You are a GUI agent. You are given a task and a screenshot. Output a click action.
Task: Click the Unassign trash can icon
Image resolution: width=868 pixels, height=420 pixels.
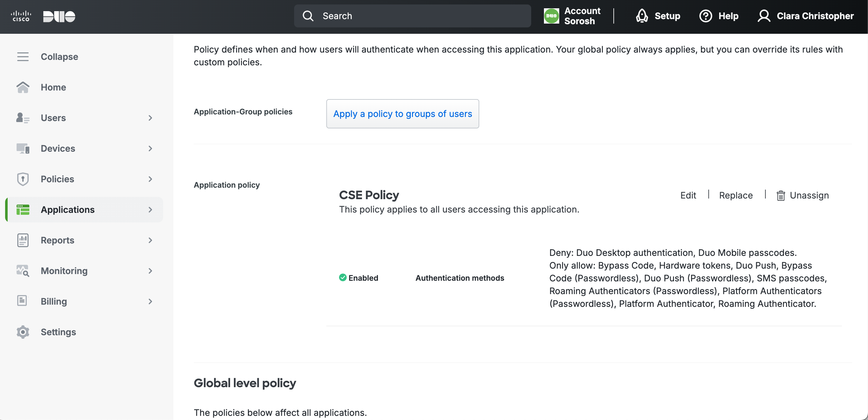780,196
